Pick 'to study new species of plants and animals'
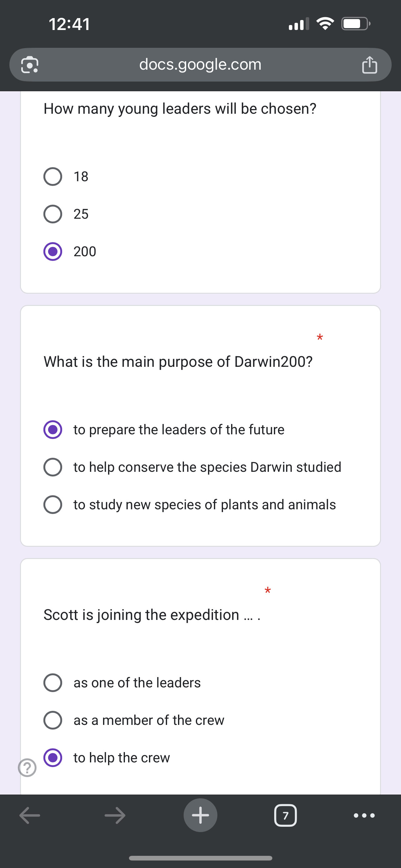 coord(53,504)
